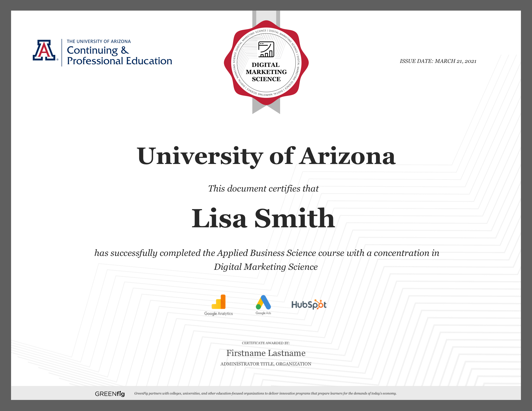Image resolution: width=532 pixels, height=411 pixels.
Task: Click the Google Ads logo
Action: pyautogui.click(x=263, y=305)
